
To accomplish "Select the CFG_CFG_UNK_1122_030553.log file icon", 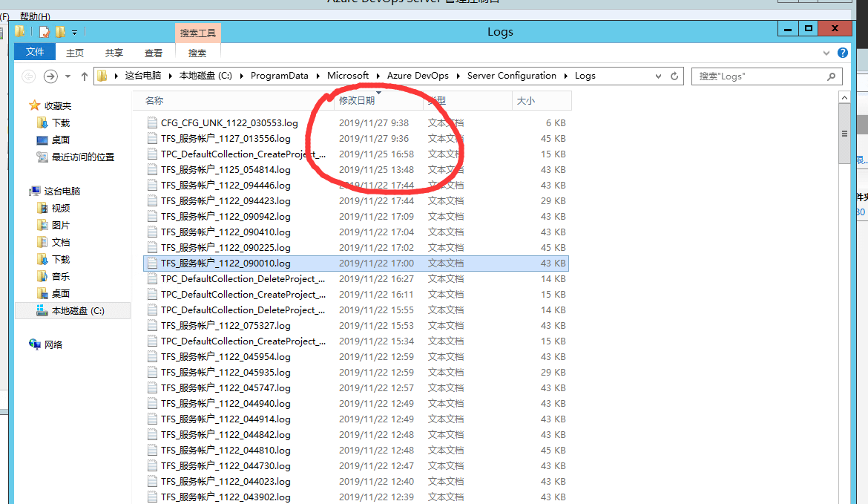I will tap(152, 123).
